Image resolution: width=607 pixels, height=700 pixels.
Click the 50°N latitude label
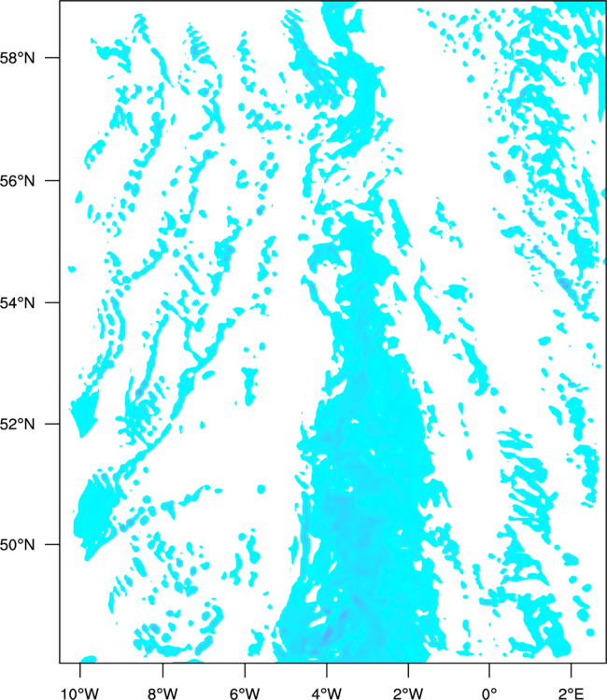click(17, 545)
